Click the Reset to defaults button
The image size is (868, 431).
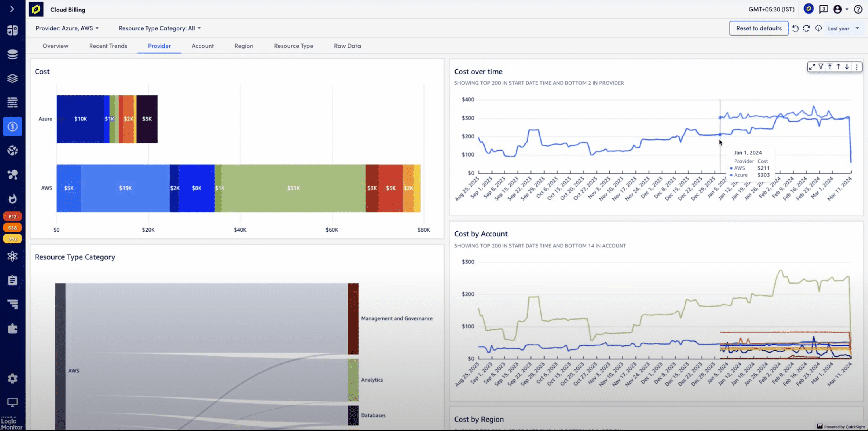[758, 28]
